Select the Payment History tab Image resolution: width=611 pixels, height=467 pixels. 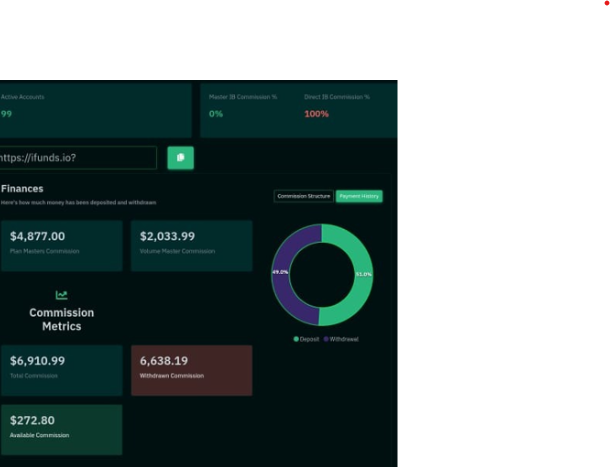[359, 196]
